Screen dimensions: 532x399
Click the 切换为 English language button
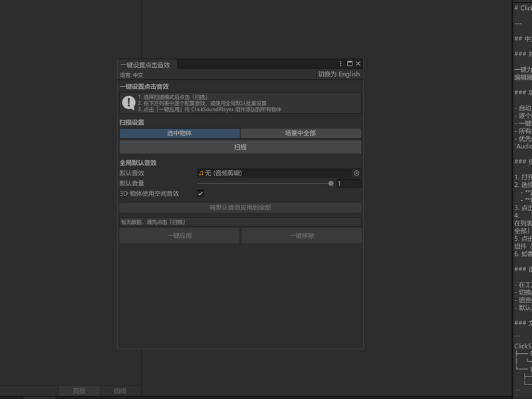click(339, 74)
